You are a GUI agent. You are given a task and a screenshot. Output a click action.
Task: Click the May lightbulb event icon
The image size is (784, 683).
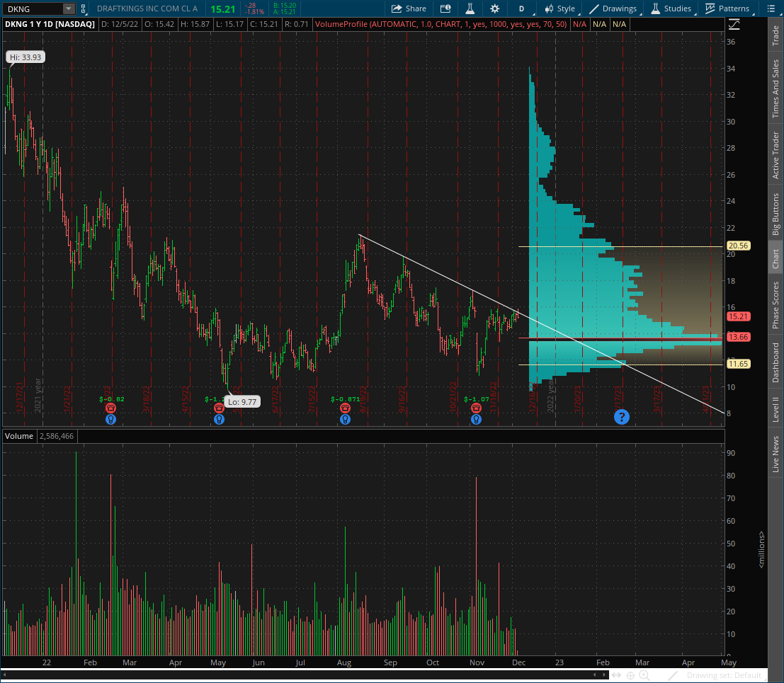pos(219,420)
